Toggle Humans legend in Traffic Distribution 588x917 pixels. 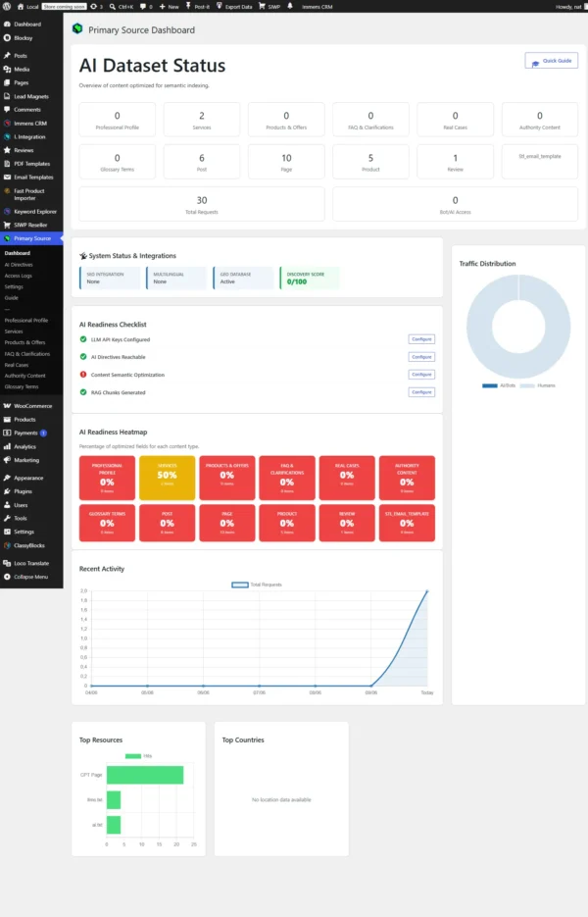(x=538, y=385)
